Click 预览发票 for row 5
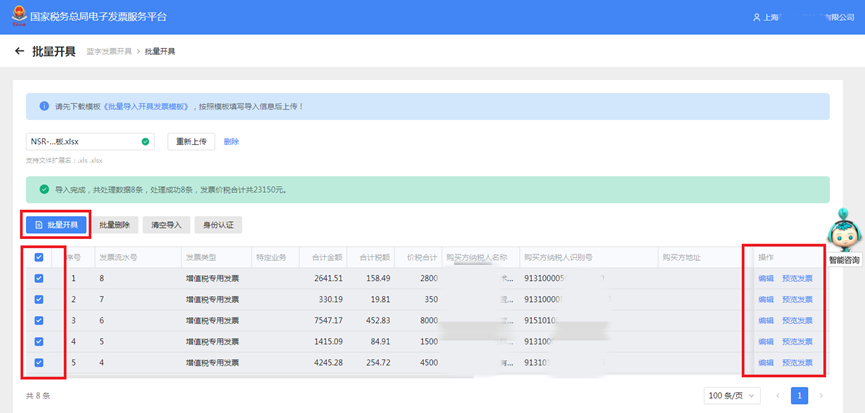Image resolution: width=865 pixels, height=413 pixels. tap(797, 362)
